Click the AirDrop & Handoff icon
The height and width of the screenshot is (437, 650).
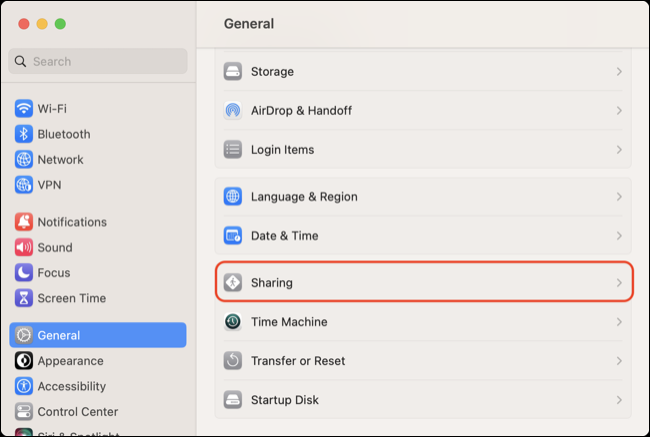pos(233,111)
